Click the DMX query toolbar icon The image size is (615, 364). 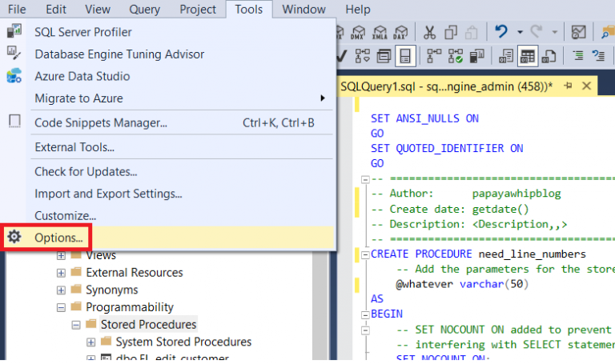tap(358, 32)
